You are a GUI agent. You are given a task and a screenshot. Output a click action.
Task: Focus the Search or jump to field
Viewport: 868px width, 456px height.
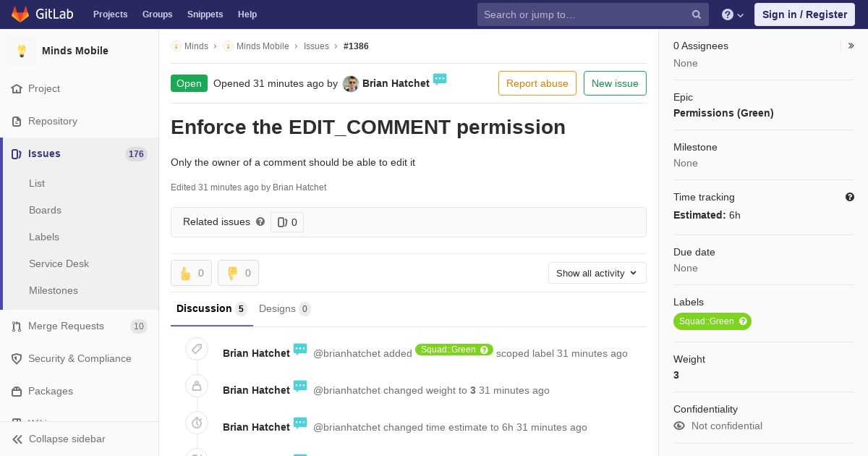tap(593, 14)
